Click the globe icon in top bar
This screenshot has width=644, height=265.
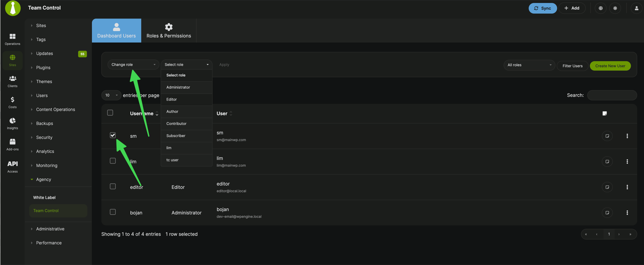pyautogui.click(x=601, y=8)
